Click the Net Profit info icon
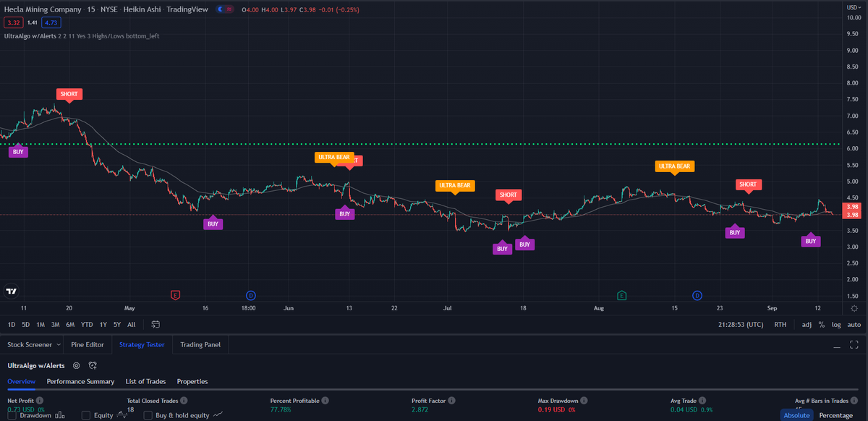The width and height of the screenshot is (868, 421). tap(40, 400)
